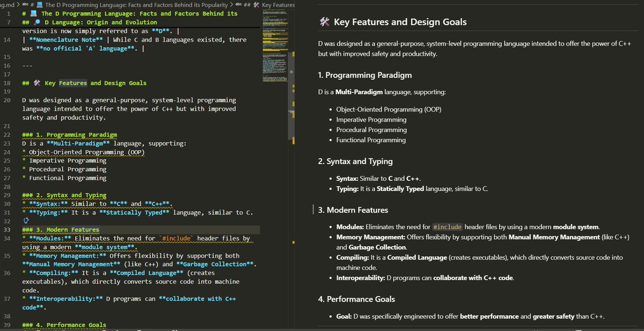Click preview heading '2. Syntax and Typing'
The width and height of the screenshot is (644, 331).
pyautogui.click(x=355, y=161)
